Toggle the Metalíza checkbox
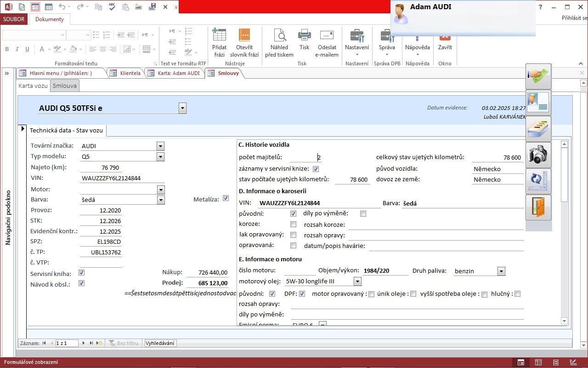The width and height of the screenshot is (588, 368). [226, 198]
